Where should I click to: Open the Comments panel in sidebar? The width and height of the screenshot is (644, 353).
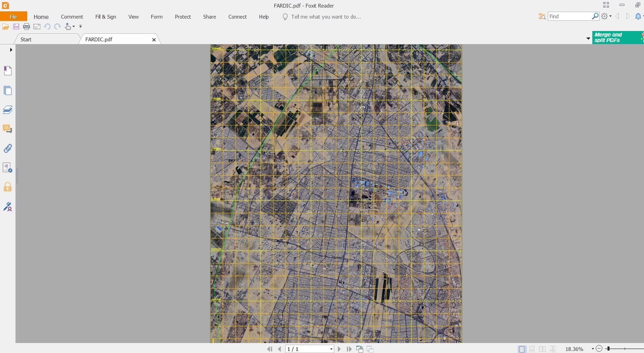pyautogui.click(x=8, y=129)
